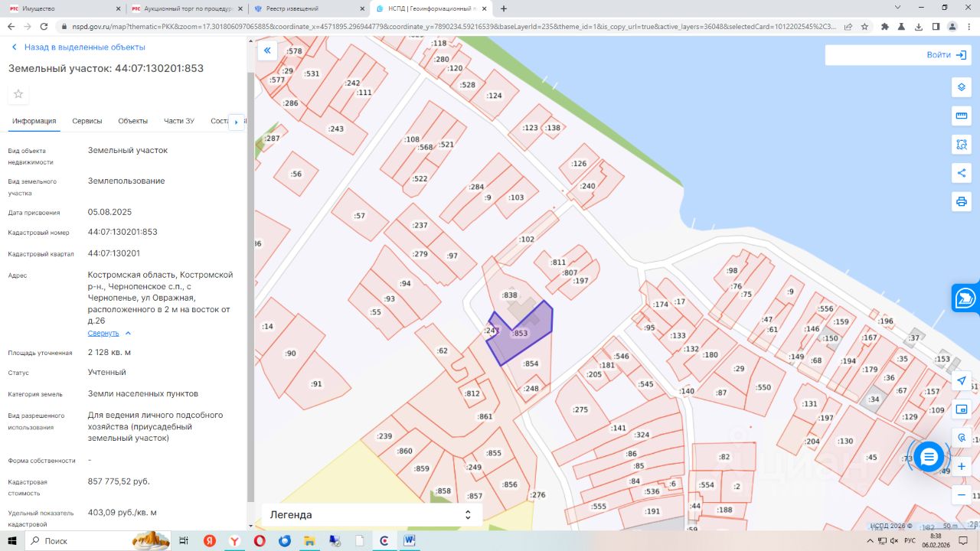
Task: Add parcel to favorites with the star
Action: pyautogui.click(x=18, y=94)
